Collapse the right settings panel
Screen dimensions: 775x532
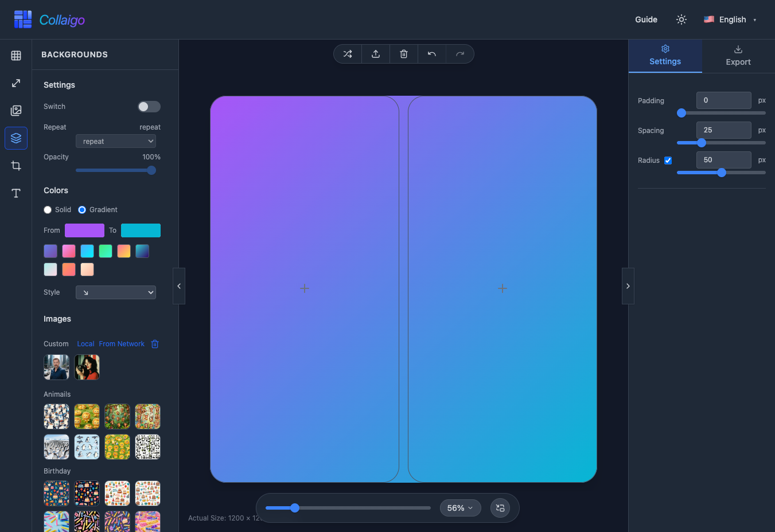tap(628, 286)
